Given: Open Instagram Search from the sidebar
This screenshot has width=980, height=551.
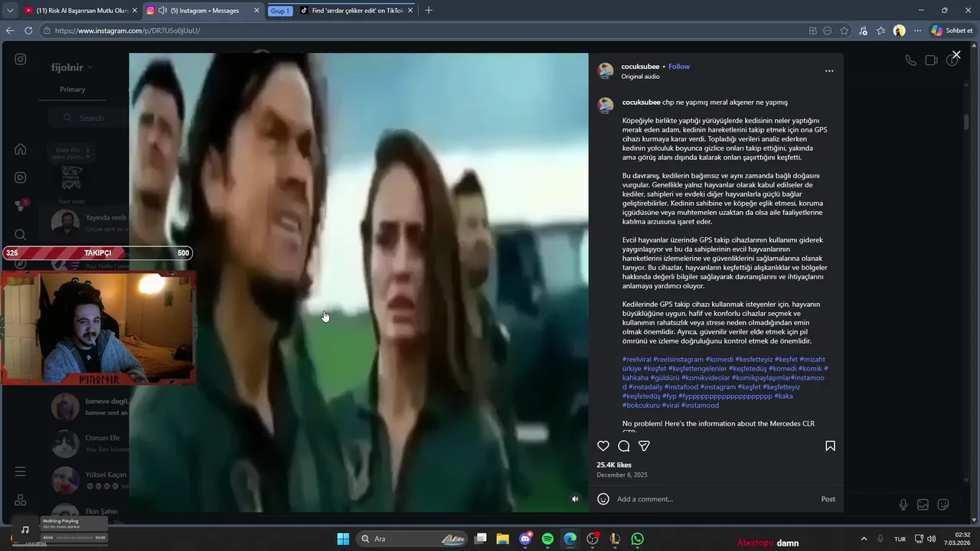Looking at the screenshot, I should 21,235.
